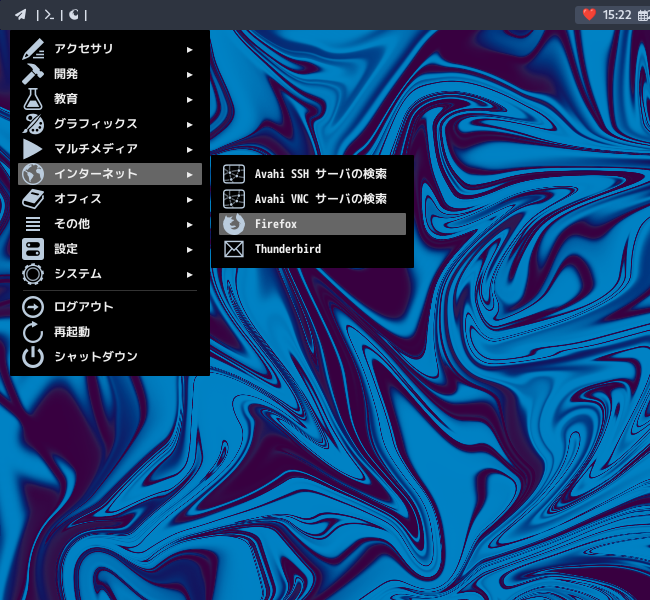Open the calendar icon beside the clock
Screen dimensions: 650x600
point(643,15)
